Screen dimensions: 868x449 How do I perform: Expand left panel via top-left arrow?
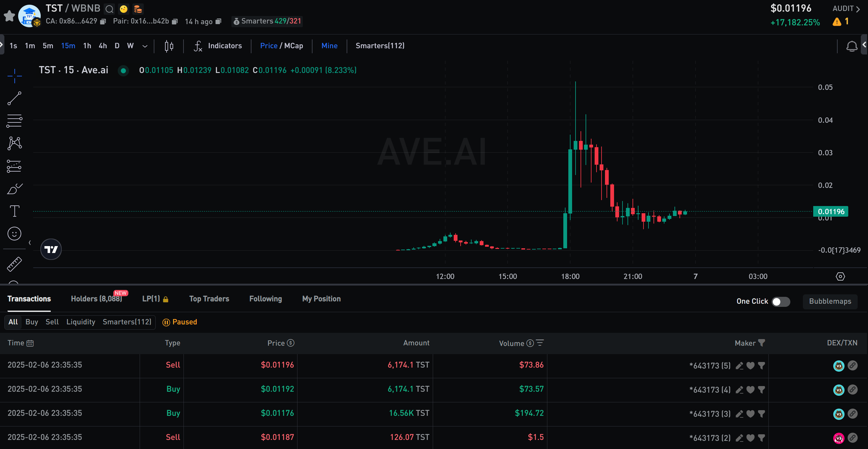point(2,44)
